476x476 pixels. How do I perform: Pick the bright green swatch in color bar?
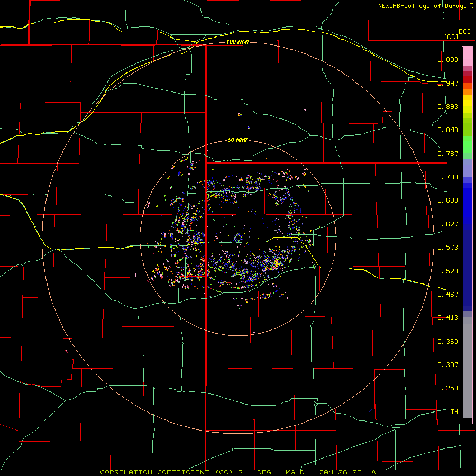tap(467, 144)
